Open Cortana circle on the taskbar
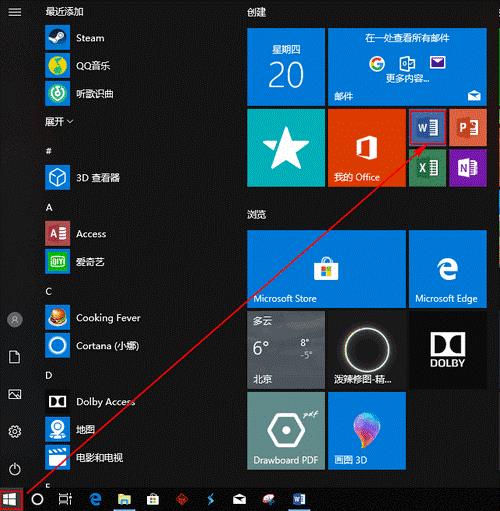500x511 pixels. click(37, 499)
